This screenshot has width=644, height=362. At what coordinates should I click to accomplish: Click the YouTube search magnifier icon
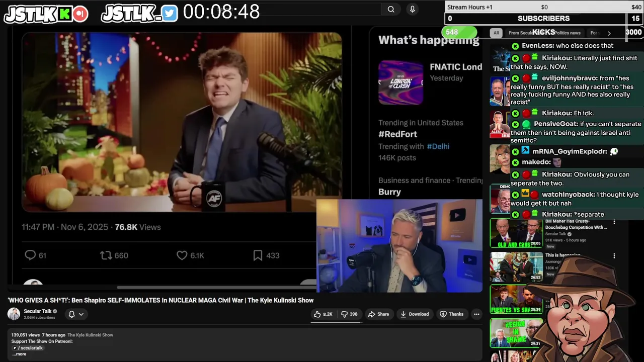(391, 9)
